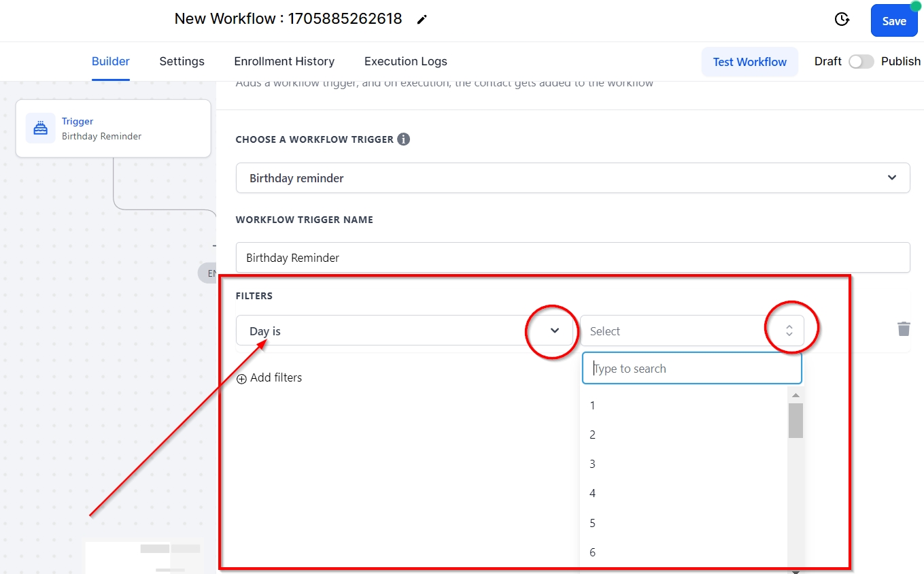924x574 pixels.
Task: Click the Save button
Action: [893, 21]
